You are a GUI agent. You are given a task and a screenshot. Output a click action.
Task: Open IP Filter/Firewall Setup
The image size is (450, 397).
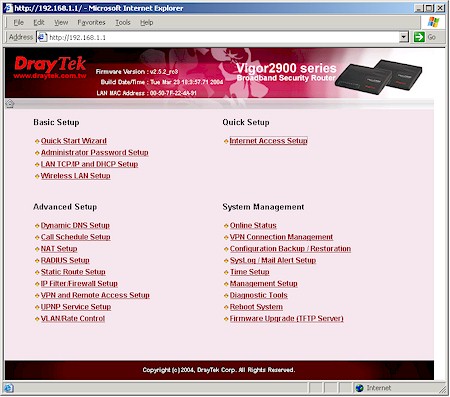(79, 284)
